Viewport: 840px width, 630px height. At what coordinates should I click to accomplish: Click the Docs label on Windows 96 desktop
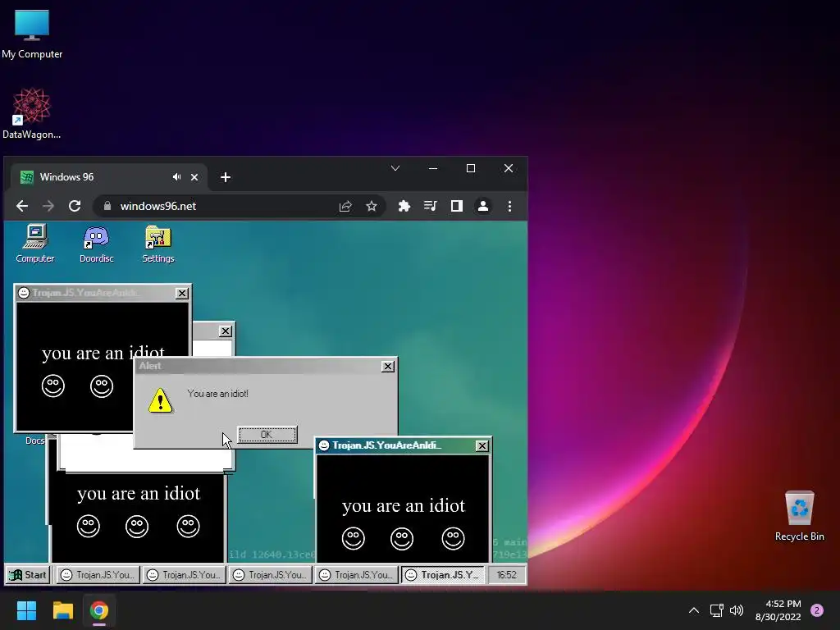34,441
